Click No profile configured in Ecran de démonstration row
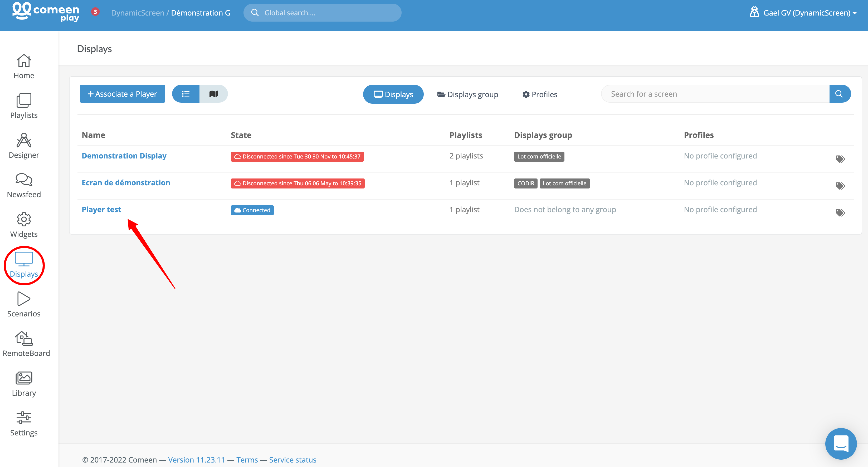The width and height of the screenshot is (868, 467). tap(720, 182)
